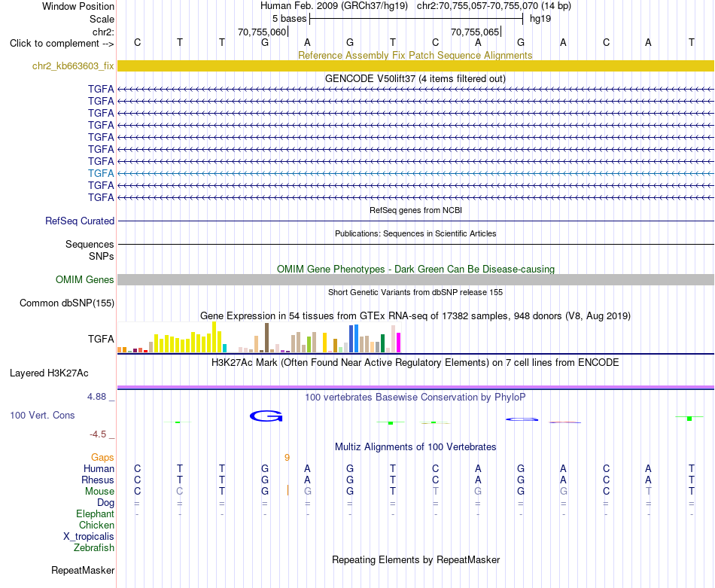
Task: Click the 100 Vert. Cons label
Action: [42, 415]
